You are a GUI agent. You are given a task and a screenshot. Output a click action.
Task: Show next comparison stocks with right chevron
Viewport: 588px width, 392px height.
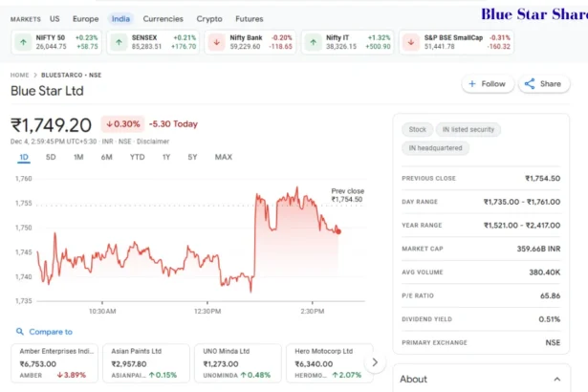tap(375, 362)
